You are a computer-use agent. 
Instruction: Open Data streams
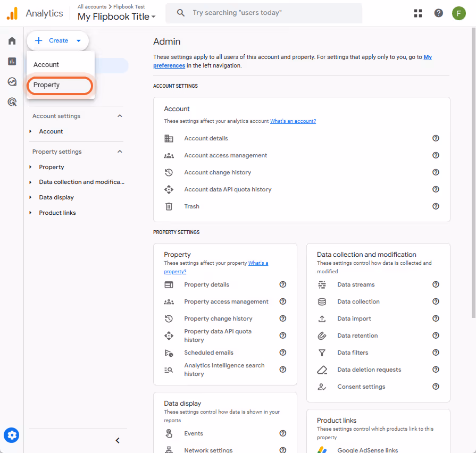[x=356, y=284]
